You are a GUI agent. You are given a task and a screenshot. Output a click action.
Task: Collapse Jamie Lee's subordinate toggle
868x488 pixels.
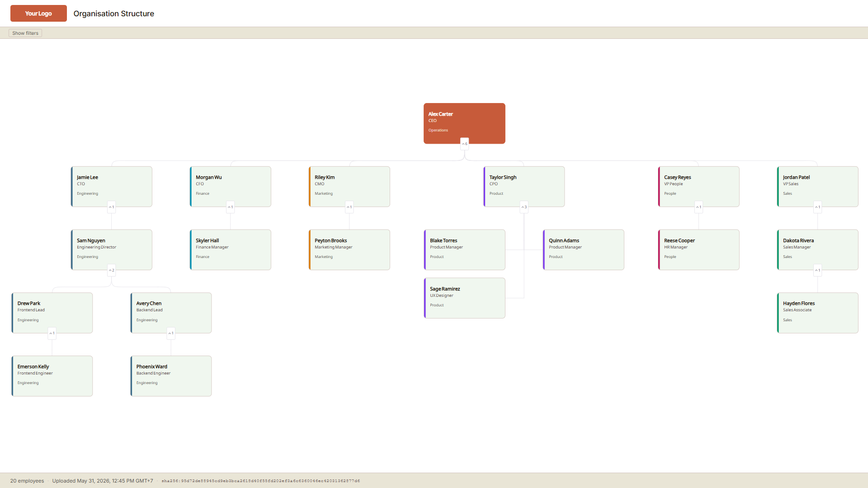(111, 207)
